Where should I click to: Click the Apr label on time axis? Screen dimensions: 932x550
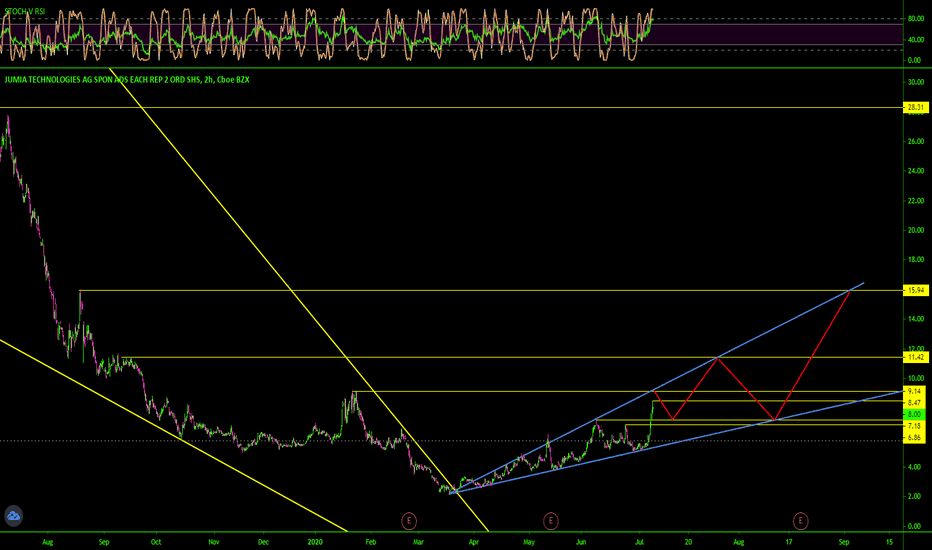(x=474, y=542)
